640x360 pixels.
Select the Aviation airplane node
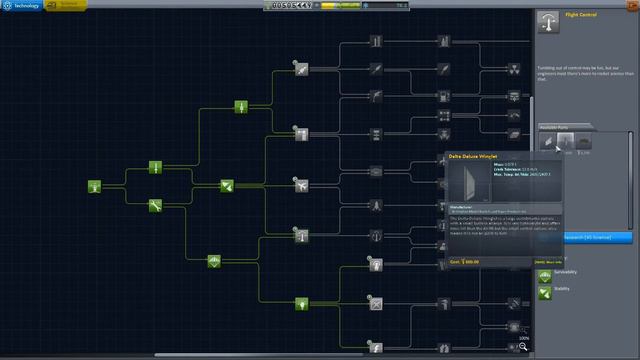(302, 186)
